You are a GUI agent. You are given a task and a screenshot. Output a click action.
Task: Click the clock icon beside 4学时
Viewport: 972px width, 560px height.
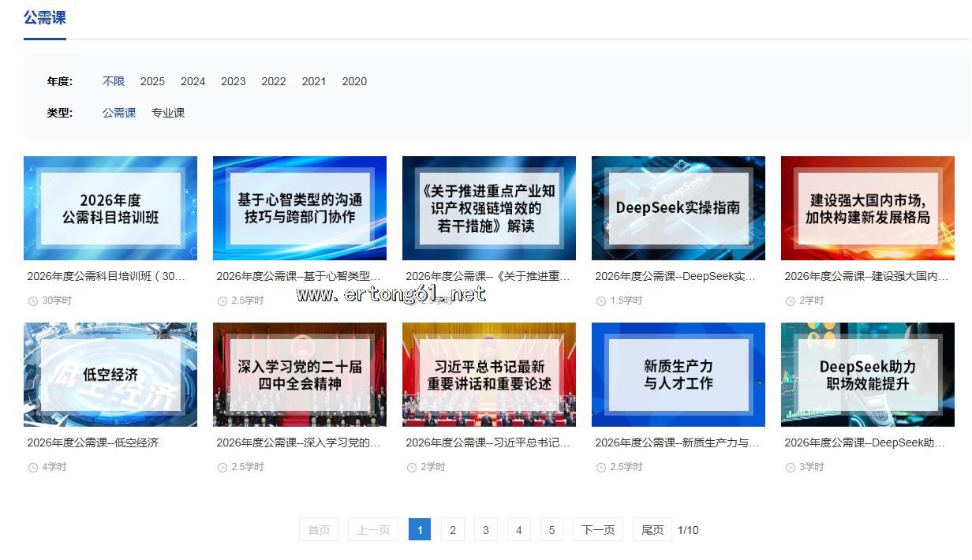point(33,468)
